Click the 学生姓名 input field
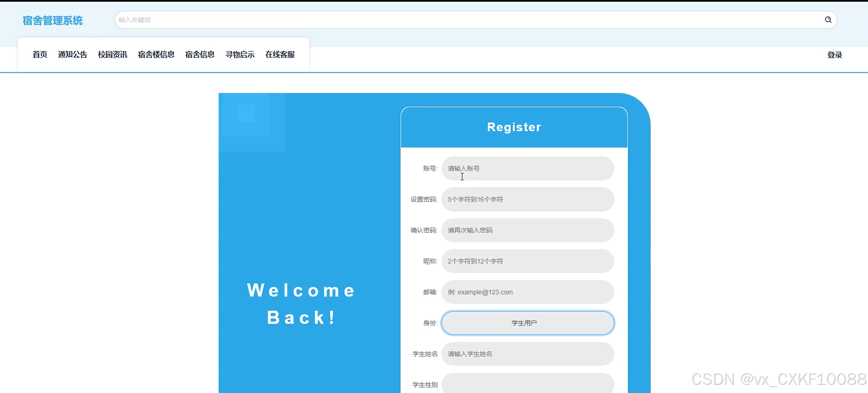Viewport: 868px width, 393px height. tap(528, 354)
